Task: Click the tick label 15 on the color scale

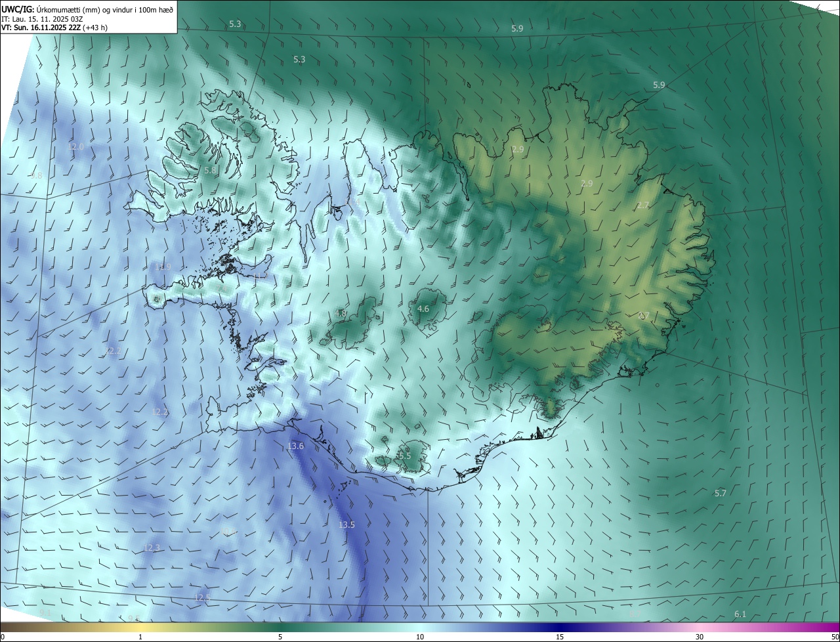Action: (560, 637)
